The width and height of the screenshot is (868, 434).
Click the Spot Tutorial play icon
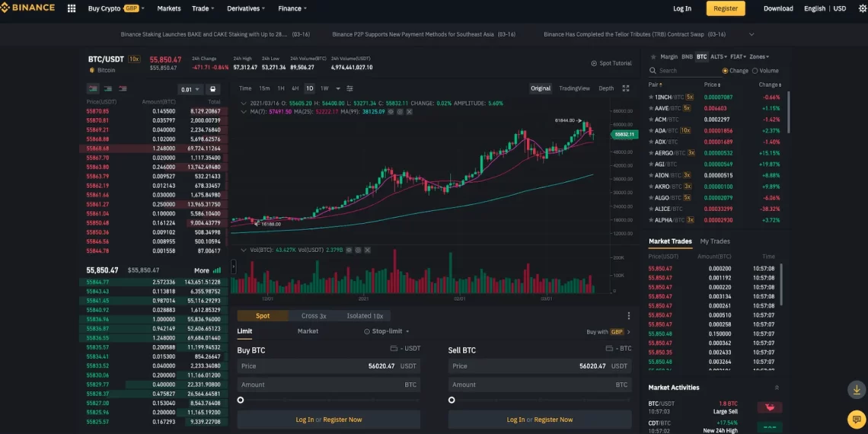(594, 64)
